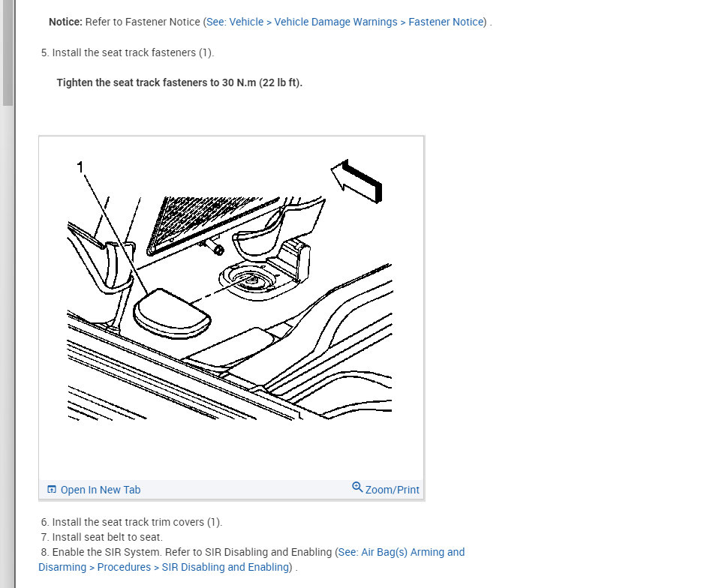Click the Procedures breadcrumb link
The width and height of the screenshot is (722, 588).
(x=124, y=567)
